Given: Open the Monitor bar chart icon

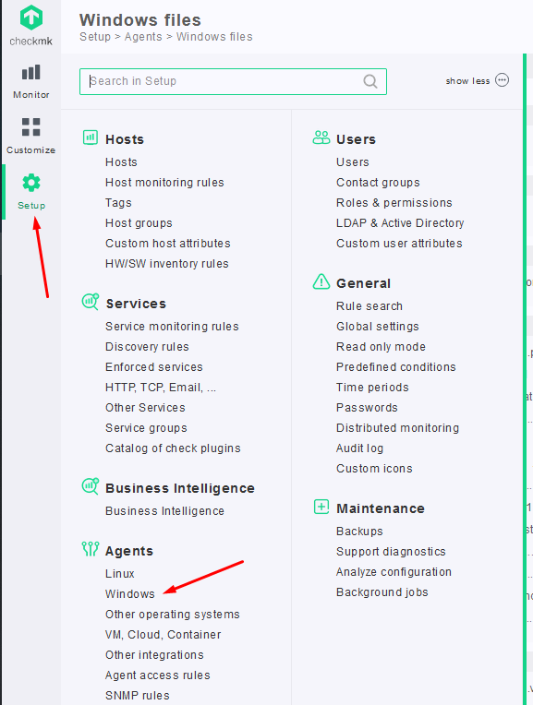Looking at the screenshot, I should [x=31, y=72].
